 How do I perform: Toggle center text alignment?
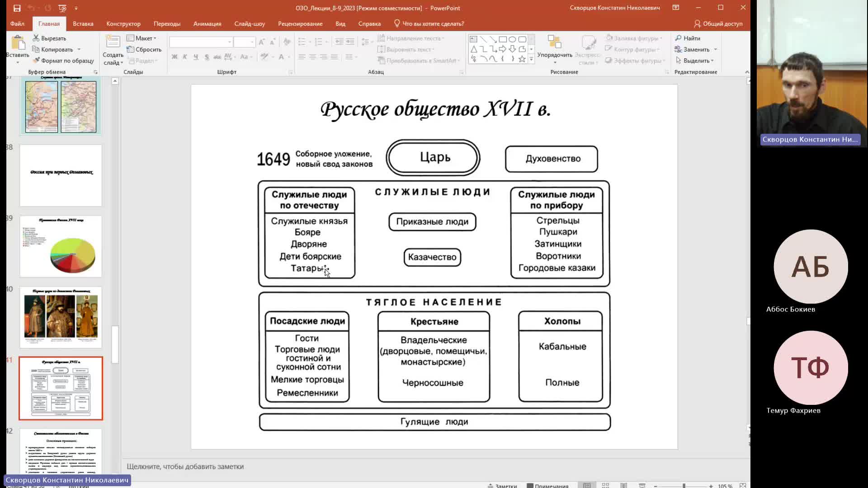[313, 57]
